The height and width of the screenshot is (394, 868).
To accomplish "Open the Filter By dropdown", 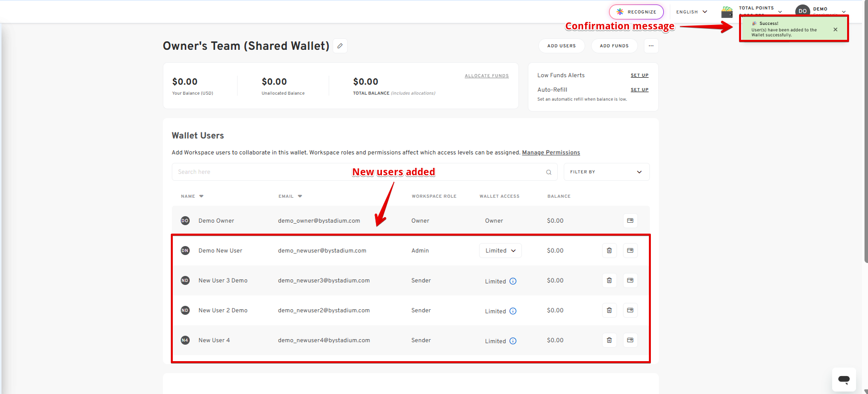I will pos(606,172).
